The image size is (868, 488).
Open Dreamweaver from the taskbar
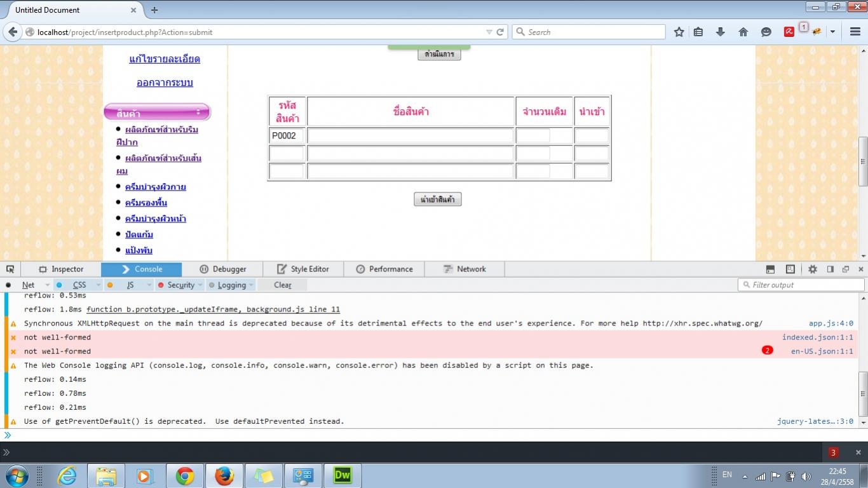[x=342, y=475]
